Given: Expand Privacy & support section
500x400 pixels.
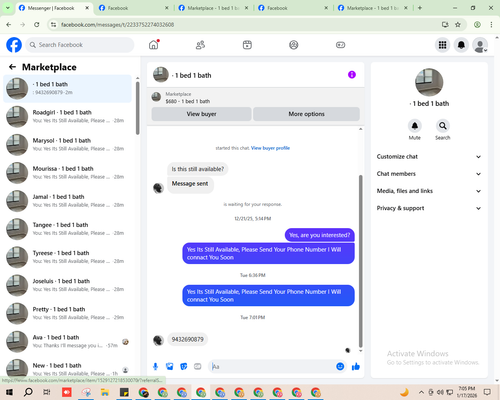Looking at the screenshot, I should (x=429, y=208).
